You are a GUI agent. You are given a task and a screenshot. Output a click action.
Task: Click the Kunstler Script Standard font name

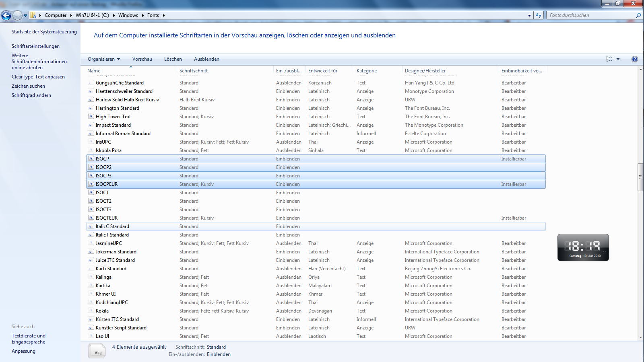pos(121,328)
